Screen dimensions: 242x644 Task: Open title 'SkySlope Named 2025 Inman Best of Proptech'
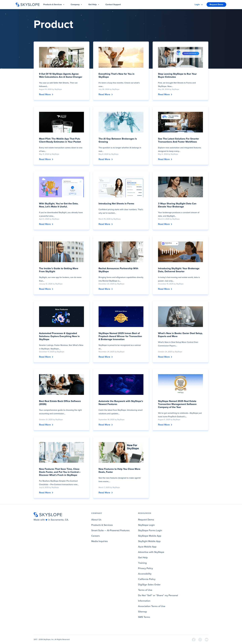coord(120,336)
